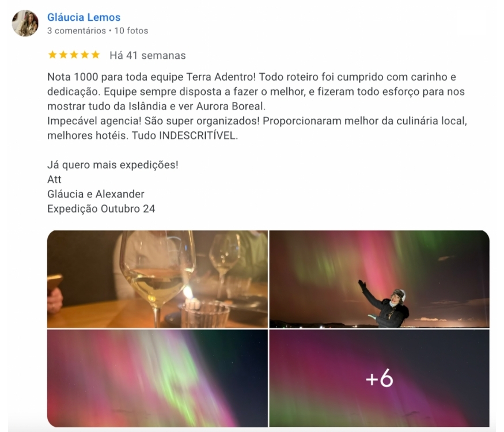
Task: Open Gláucia Lemos profile picture
Action: pos(25,23)
